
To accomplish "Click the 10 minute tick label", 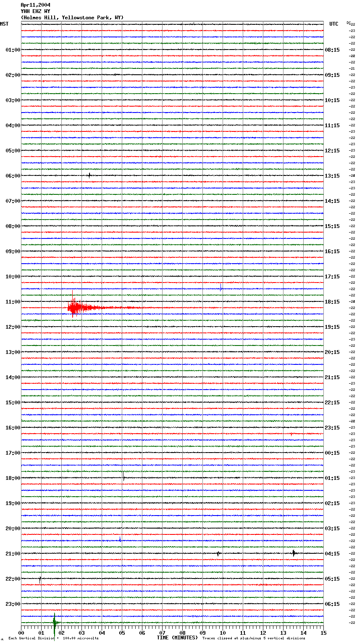I will pos(223,633).
